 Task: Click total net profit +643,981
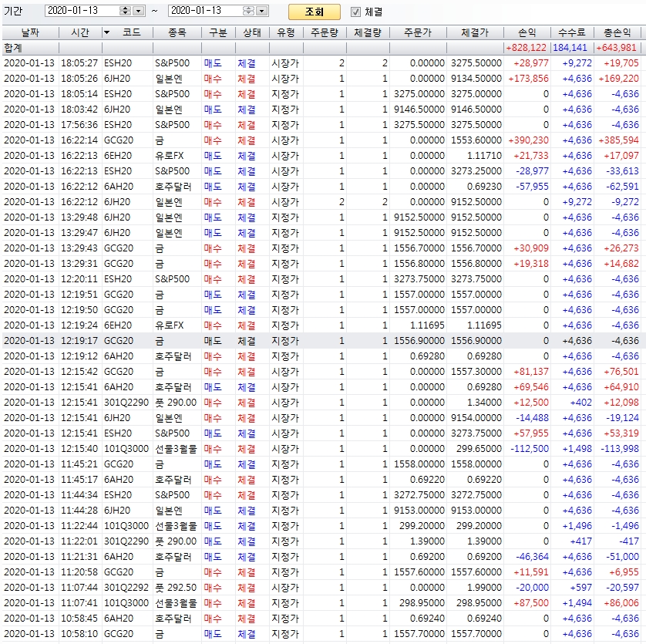[x=616, y=48]
